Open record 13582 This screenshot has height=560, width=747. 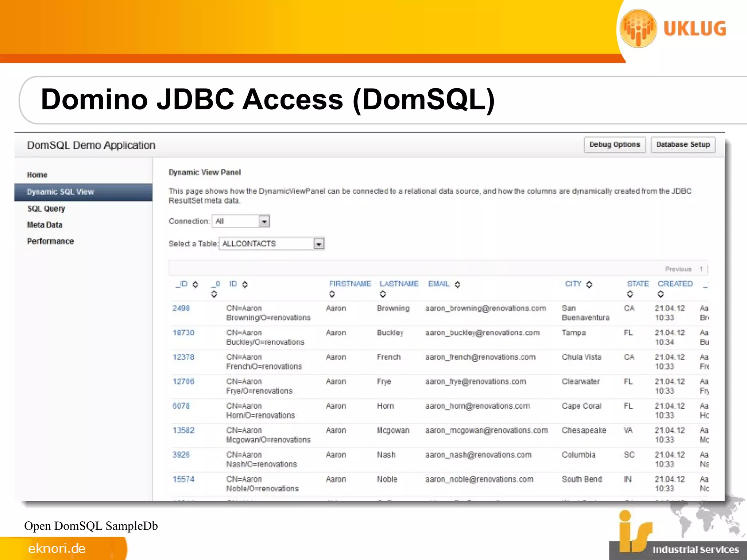pos(183,431)
